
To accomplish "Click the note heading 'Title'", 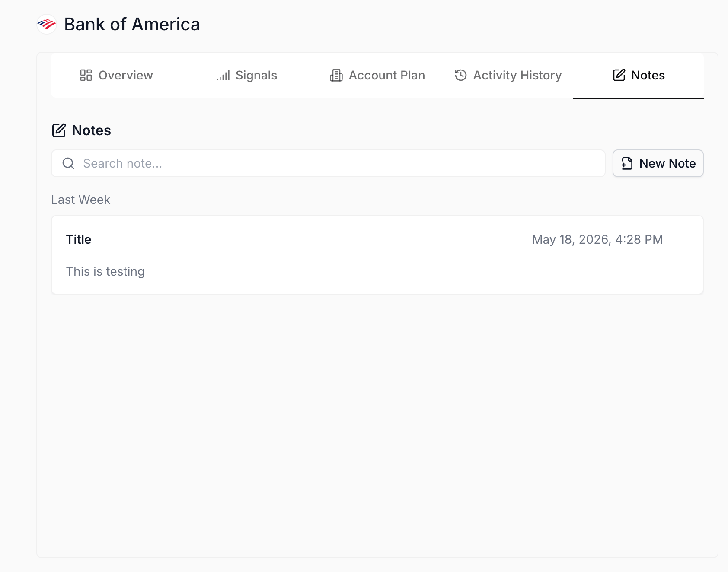I will (x=79, y=239).
